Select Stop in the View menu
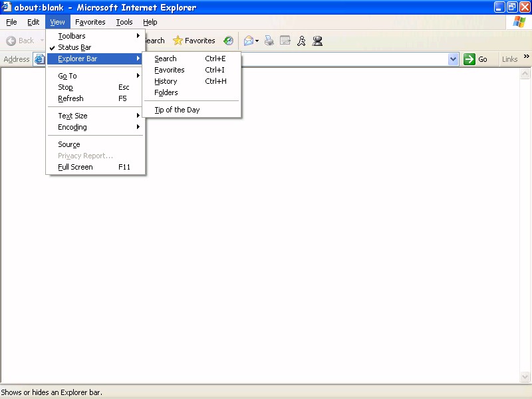532x399 pixels. click(96, 87)
